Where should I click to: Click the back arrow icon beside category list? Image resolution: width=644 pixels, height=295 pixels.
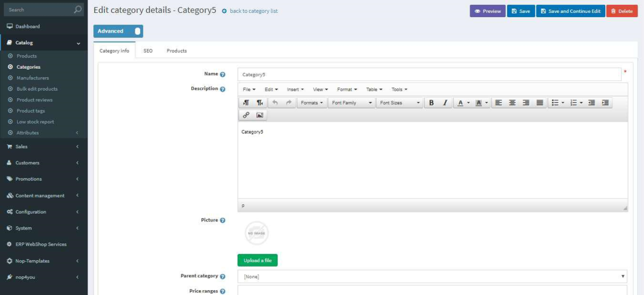coord(224,11)
